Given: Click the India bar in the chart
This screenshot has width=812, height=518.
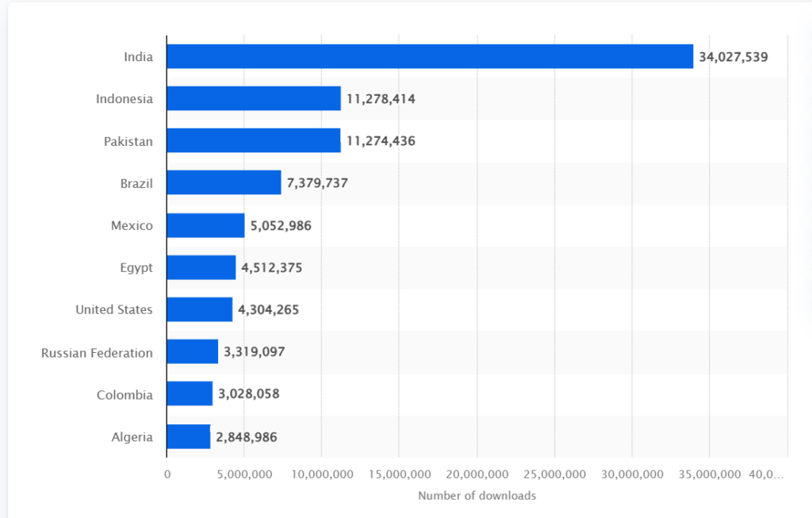Looking at the screenshot, I should tap(430, 56).
